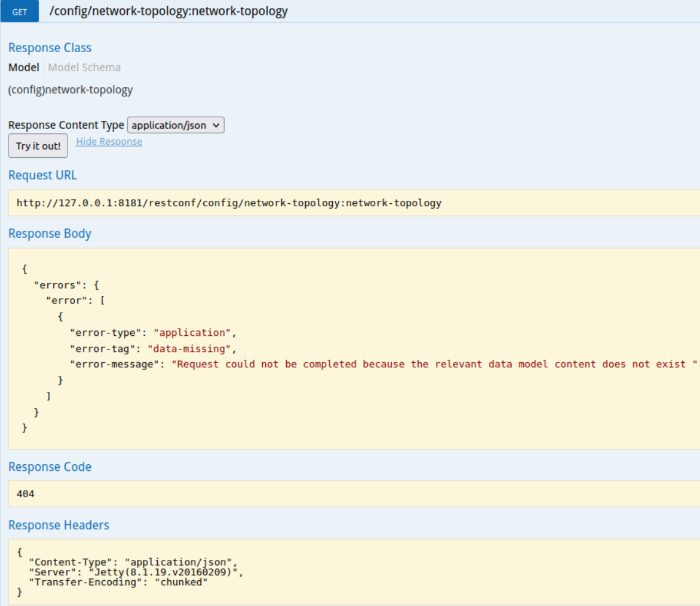The image size is (700, 606).
Task: Collapse the /config/network-topology:network-topology operation heading
Action: click(x=168, y=11)
